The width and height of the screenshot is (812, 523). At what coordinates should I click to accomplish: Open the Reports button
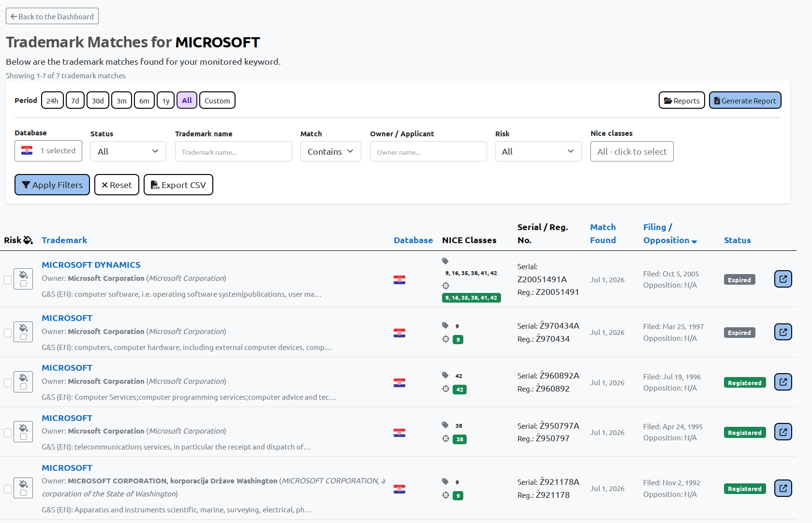681,101
